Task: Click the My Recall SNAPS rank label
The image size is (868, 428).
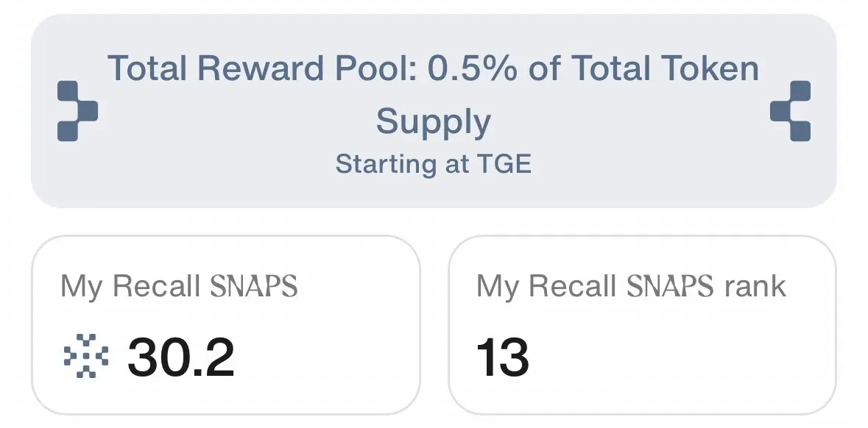Action: coord(631,287)
